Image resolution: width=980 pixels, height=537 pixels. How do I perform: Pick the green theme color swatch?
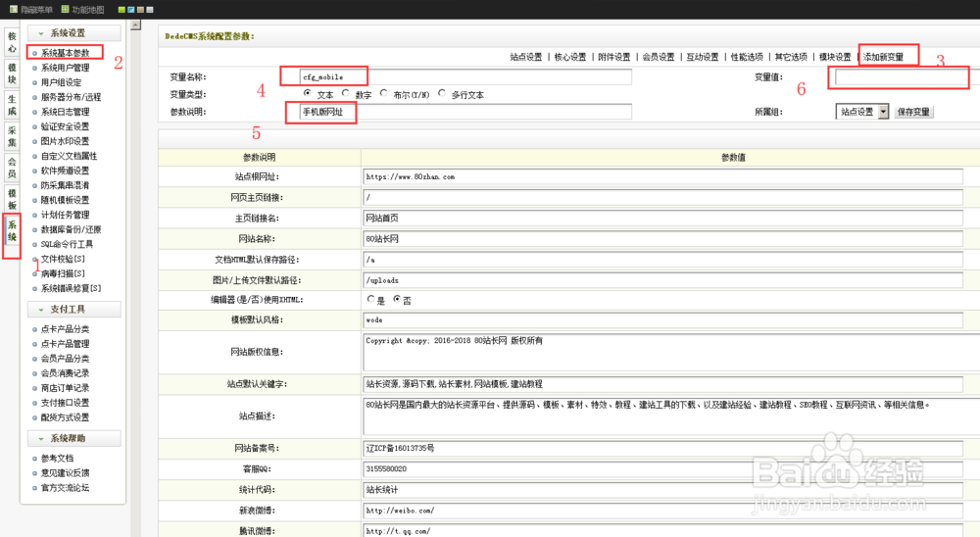pyautogui.click(x=122, y=10)
